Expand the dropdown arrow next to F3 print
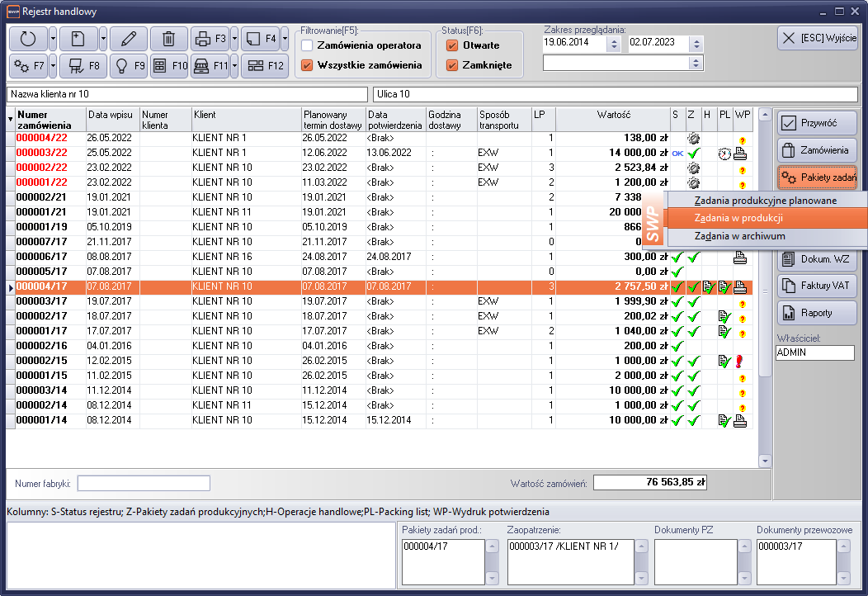This screenshot has width=868, height=596. click(x=234, y=38)
